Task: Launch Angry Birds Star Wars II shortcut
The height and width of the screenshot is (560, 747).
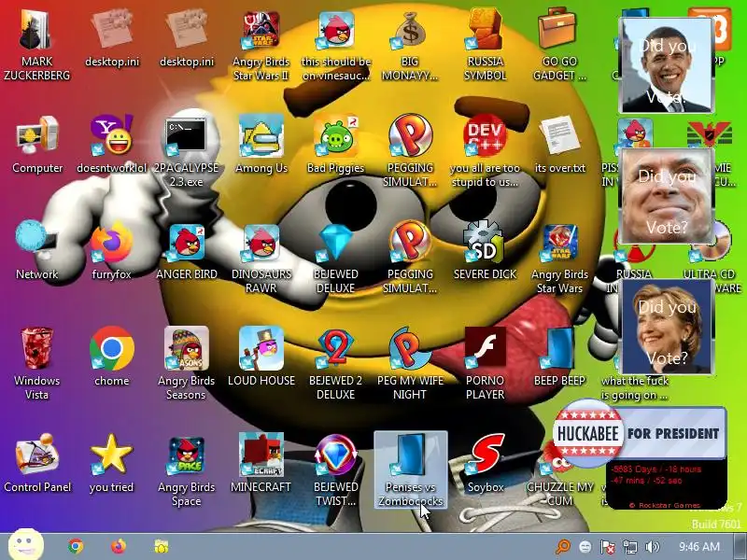Action: click(x=261, y=45)
